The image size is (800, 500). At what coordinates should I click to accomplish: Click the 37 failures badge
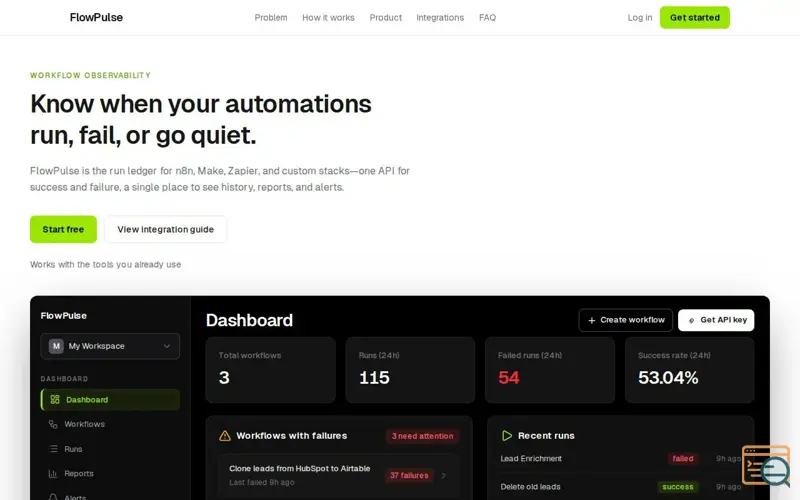[409, 475]
